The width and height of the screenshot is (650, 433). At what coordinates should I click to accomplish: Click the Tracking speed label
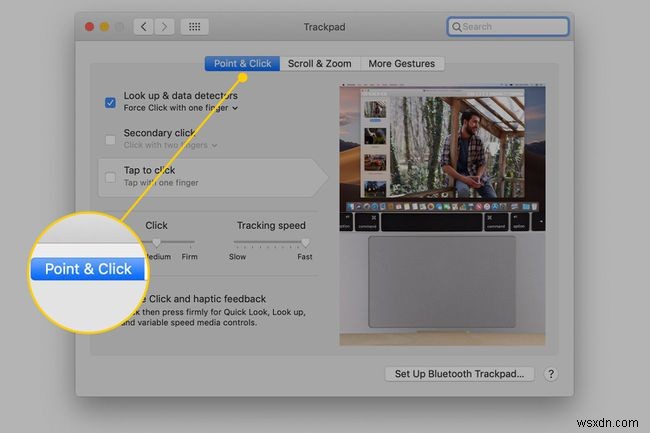pos(271,225)
